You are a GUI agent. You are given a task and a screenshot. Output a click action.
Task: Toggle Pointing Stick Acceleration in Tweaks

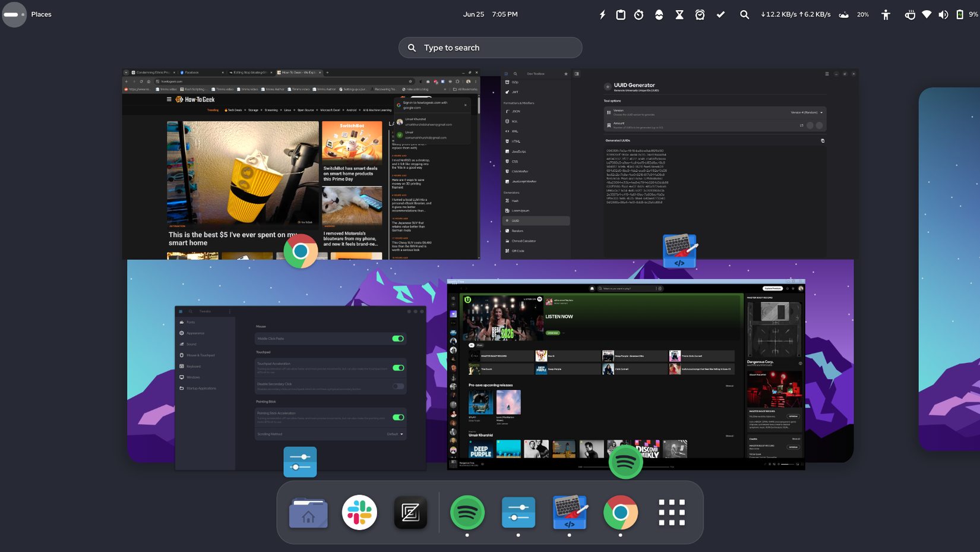tap(398, 417)
